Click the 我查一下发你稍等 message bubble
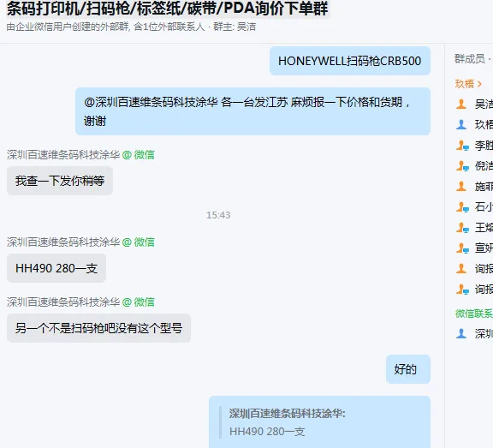This screenshot has height=448, width=493. [60, 181]
